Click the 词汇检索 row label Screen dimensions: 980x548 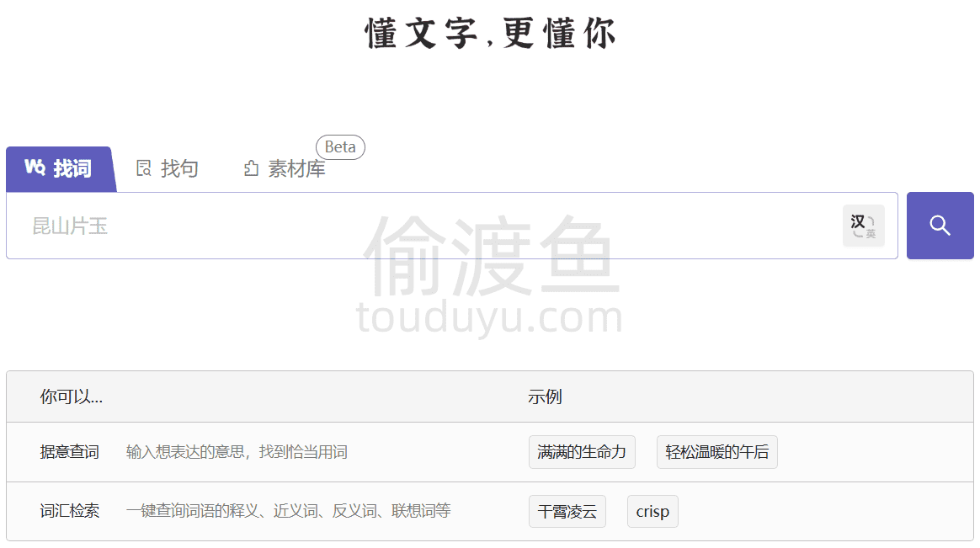pyautogui.click(x=69, y=511)
